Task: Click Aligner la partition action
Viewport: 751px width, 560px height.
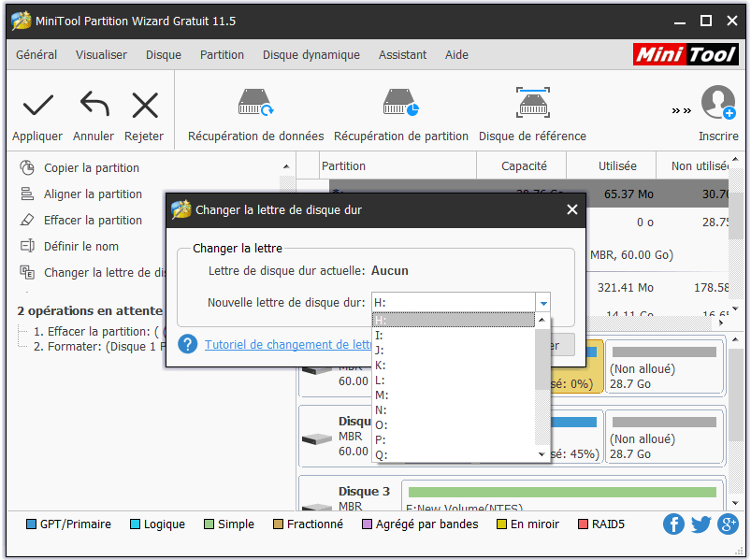Action: 93,194
